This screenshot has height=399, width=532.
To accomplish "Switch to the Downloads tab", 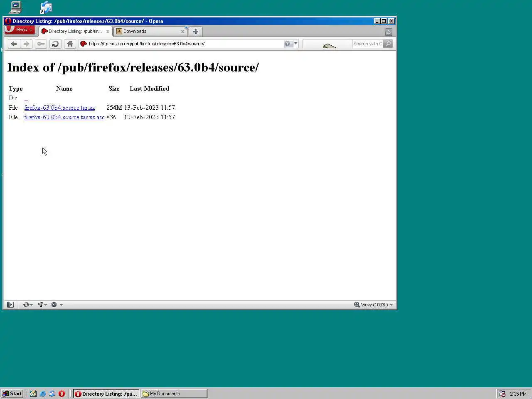I will pyautogui.click(x=150, y=31).
